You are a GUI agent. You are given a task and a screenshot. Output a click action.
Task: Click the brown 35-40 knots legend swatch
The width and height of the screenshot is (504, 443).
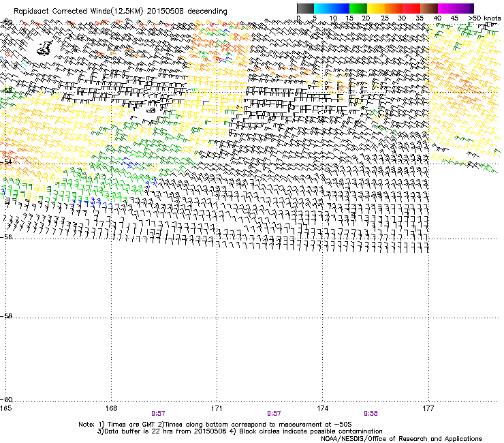(x=429, y=8)
